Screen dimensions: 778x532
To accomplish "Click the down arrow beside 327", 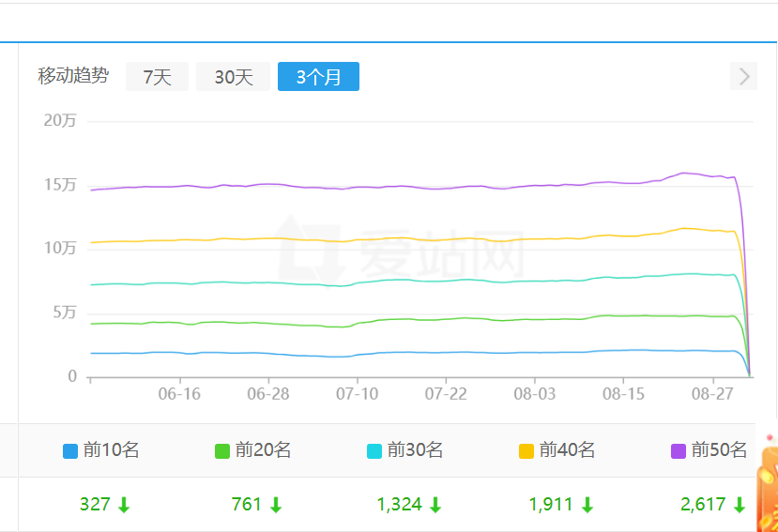I will point(124,505).
